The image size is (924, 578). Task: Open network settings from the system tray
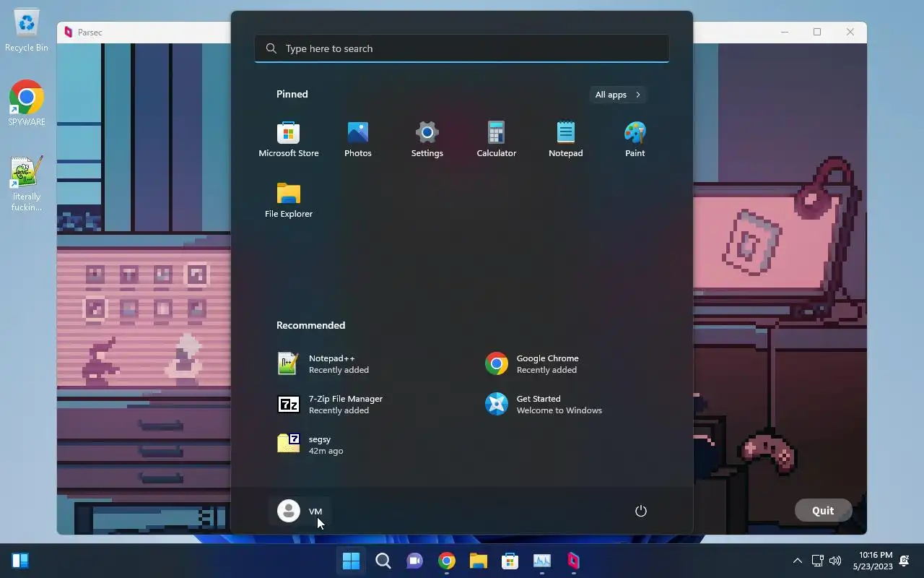pyautogui.click(x=818, y=561)
